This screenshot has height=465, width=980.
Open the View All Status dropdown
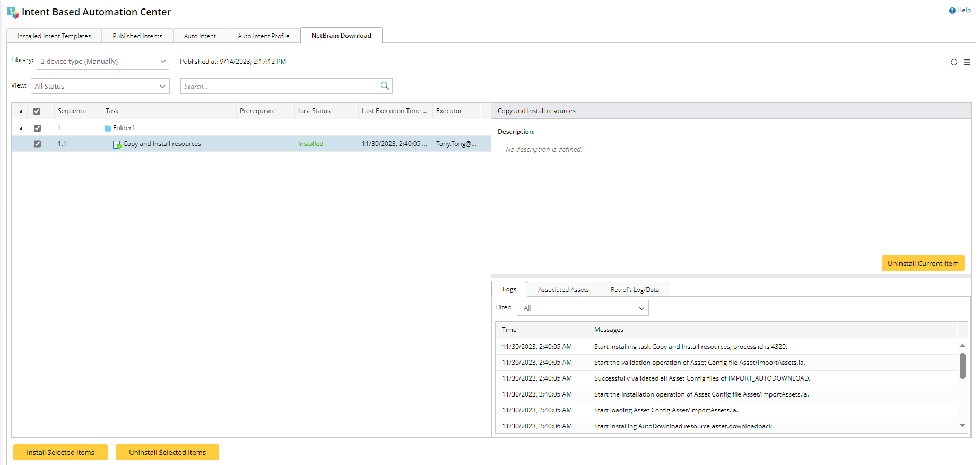(100, 87)
